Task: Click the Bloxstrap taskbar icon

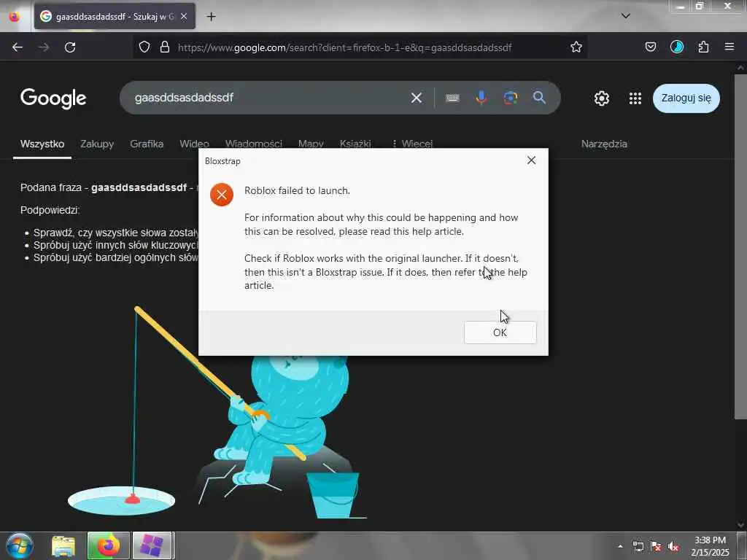Action: [x=152, y=545]
